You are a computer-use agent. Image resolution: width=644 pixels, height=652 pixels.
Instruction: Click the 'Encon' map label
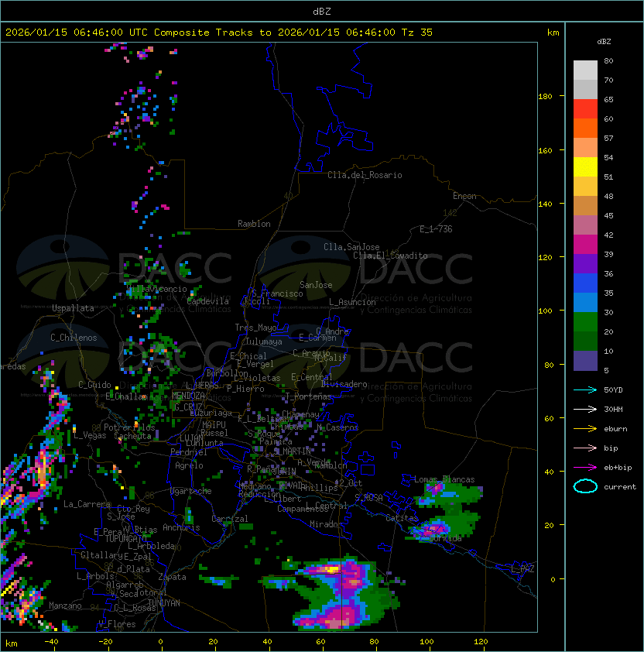[x=464, y=196]
